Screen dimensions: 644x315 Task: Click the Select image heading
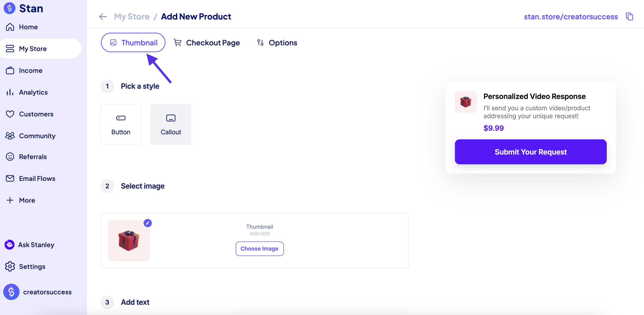point(142,186)
